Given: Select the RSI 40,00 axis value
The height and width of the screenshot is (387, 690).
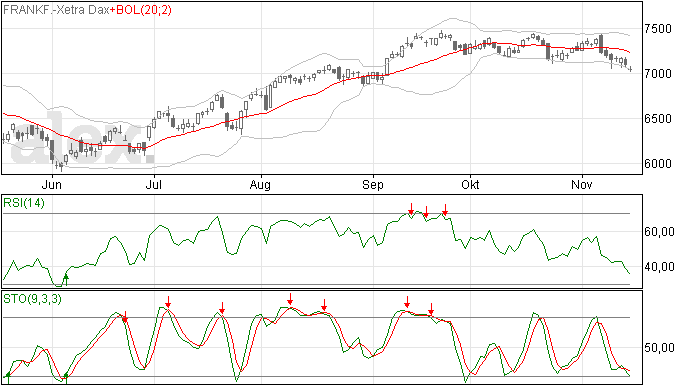Looking at the screenshot, I should click(659, 267).
